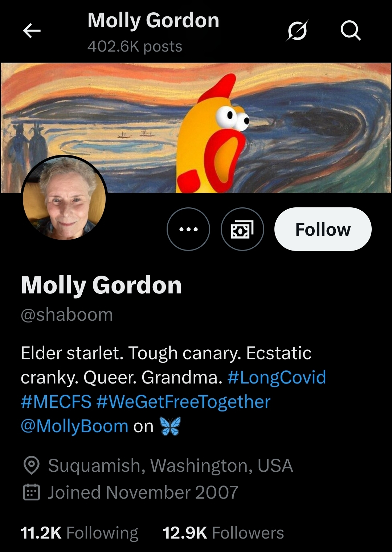392x552 pixels.
Task: Open the #MECFS hashtag link
Action: coord(56,402)
